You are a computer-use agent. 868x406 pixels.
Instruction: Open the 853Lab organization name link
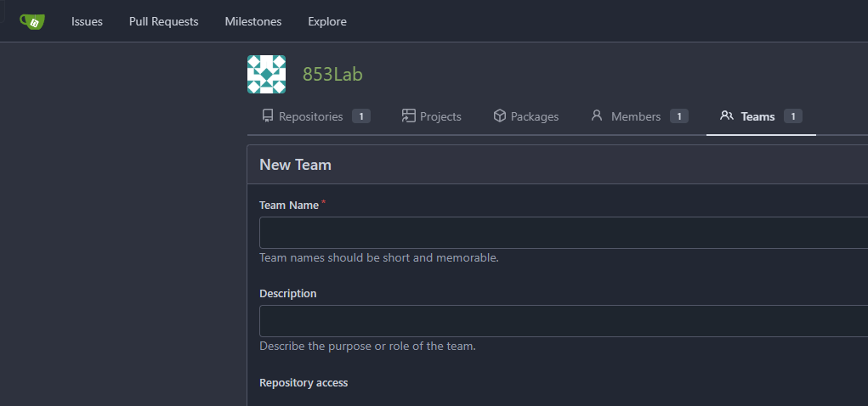pyautogui.click(x=332, y=75)
